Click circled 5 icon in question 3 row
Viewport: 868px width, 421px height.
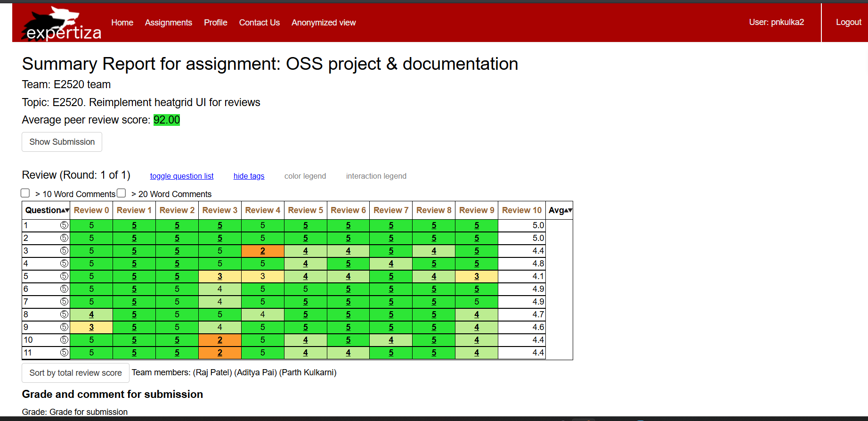64,251
